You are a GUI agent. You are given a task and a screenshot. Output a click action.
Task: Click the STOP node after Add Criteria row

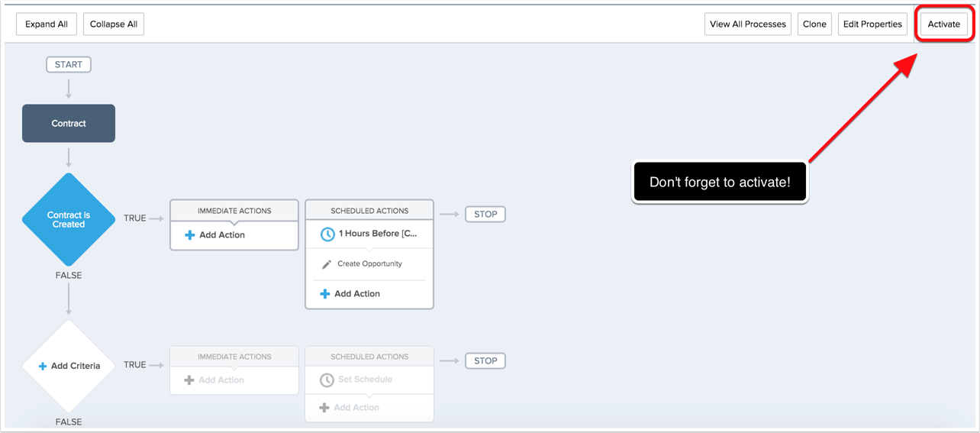[485, 361]
